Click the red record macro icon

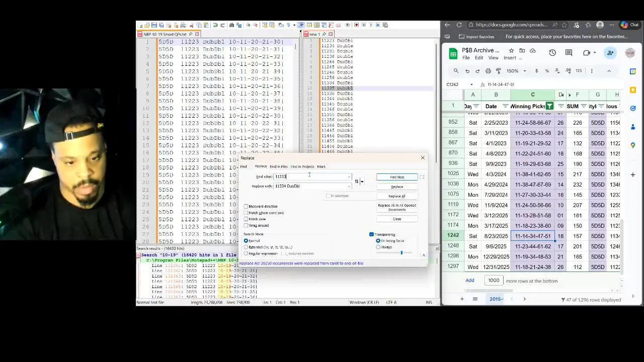(356, 25)
